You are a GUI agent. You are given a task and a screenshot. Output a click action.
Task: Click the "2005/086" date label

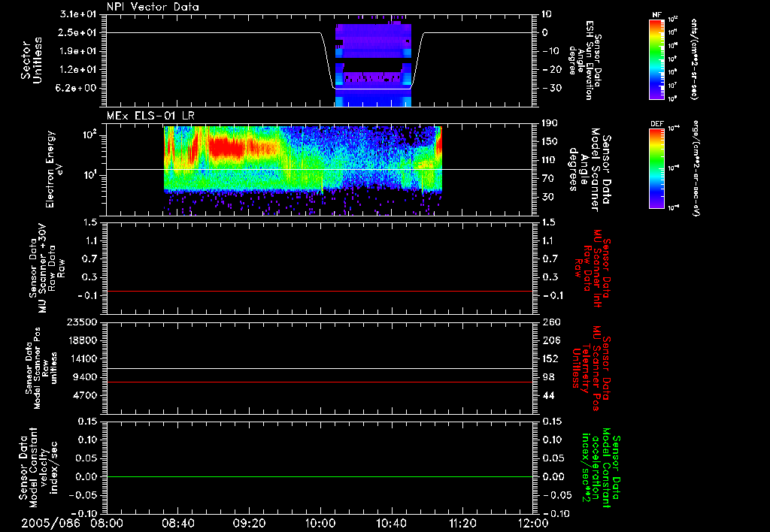[50, 523]
